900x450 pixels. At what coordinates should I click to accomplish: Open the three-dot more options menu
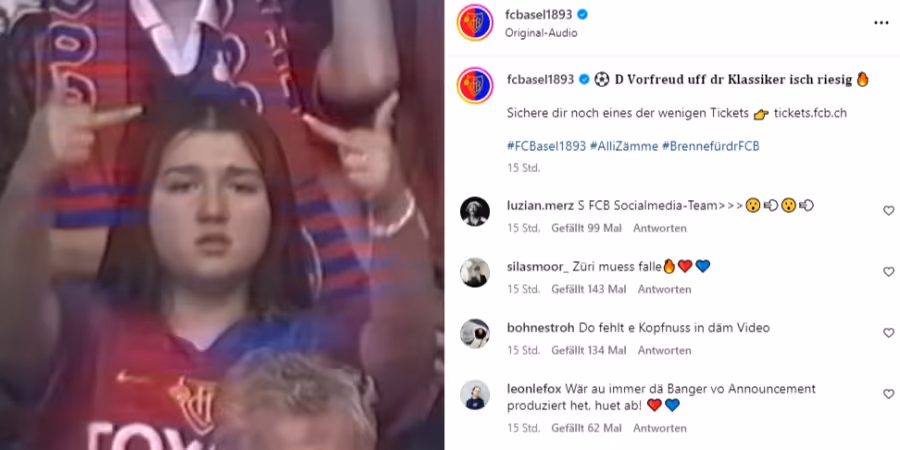click(x=880, y=23)
